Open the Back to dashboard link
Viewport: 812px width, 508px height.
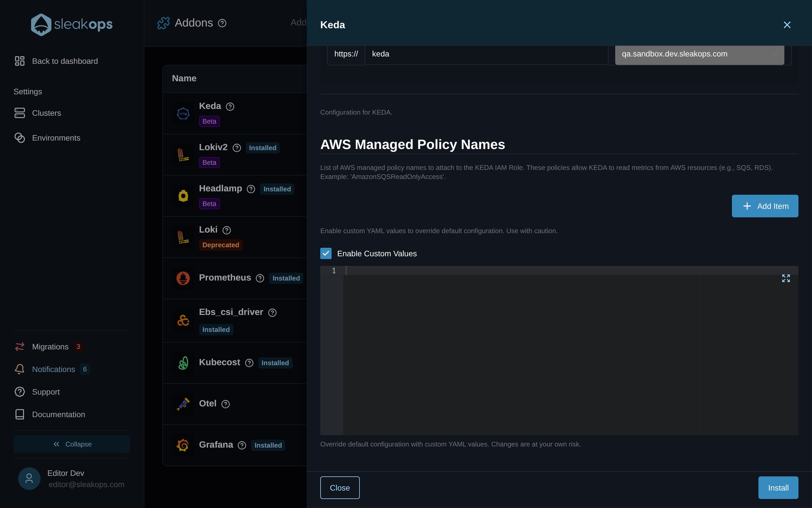56,61
